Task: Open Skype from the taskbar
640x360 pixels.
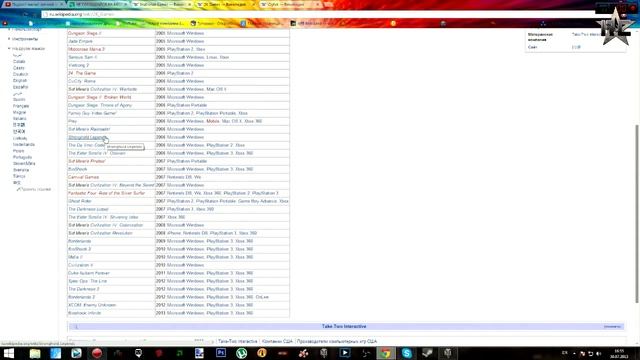Action: [407, 353]
